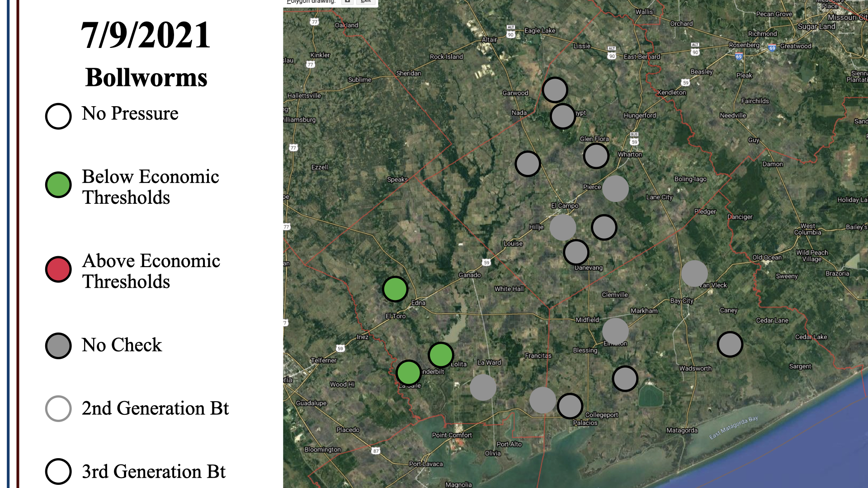Click the gray No Check legend circle
Screen dimensions: 868x488
(x=58, y=346)
